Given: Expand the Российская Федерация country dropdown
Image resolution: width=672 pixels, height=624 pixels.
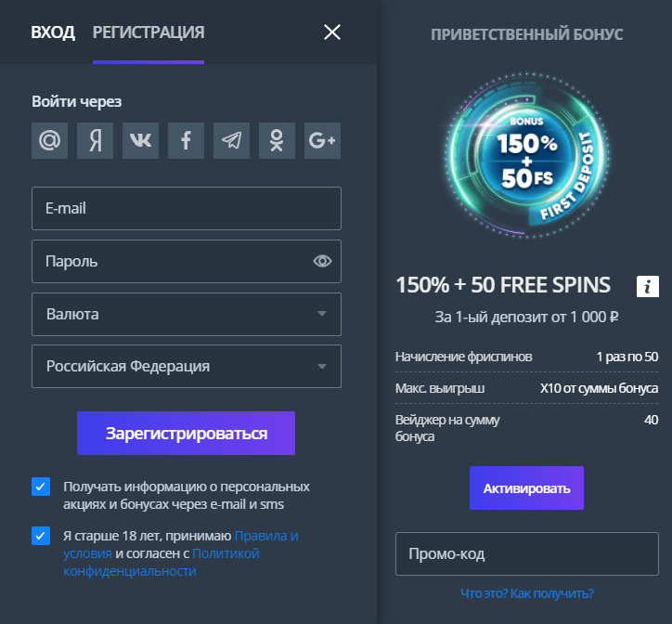Looking at the screenshot, I should click(187, 366).
